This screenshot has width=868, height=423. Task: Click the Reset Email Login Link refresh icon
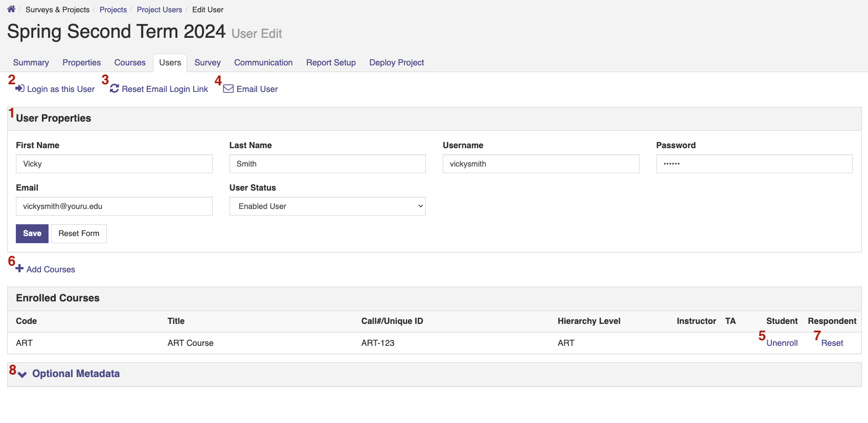coord(115,88)
